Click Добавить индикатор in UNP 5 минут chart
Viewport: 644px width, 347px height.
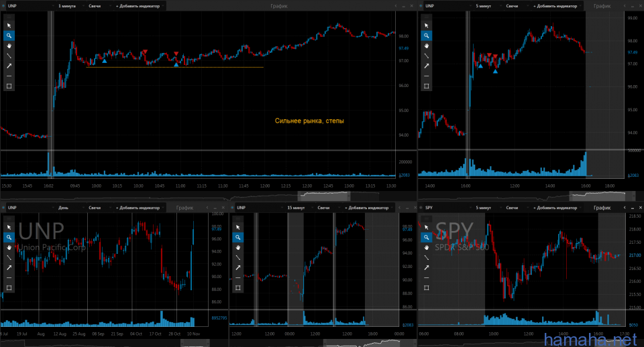pos(556,6)
